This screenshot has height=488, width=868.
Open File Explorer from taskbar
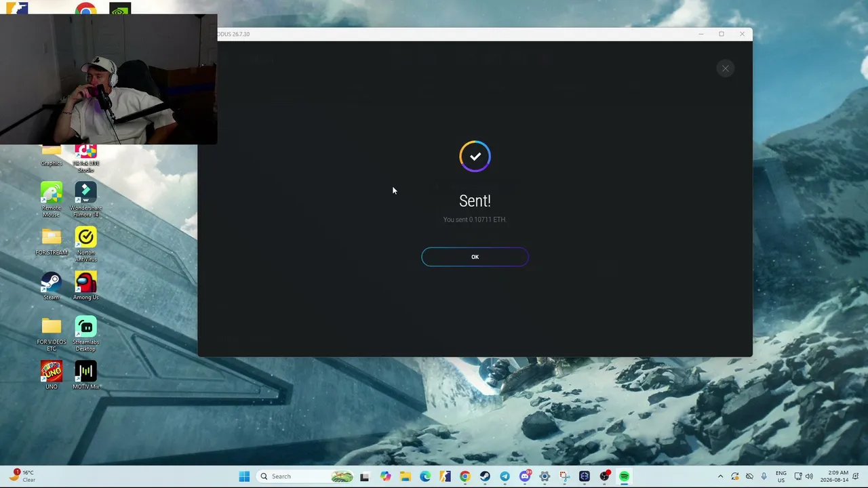click(405, 476)
